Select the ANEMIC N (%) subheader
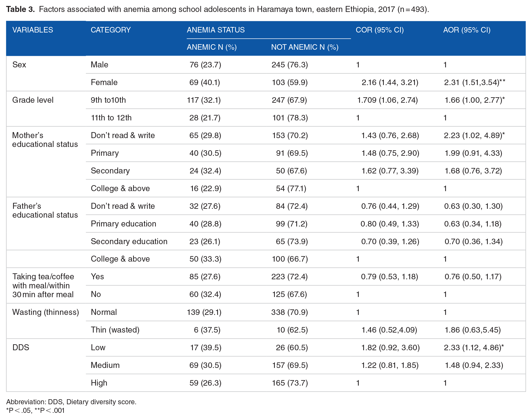This screenshot has width=532, height=420. pos(212,47)
